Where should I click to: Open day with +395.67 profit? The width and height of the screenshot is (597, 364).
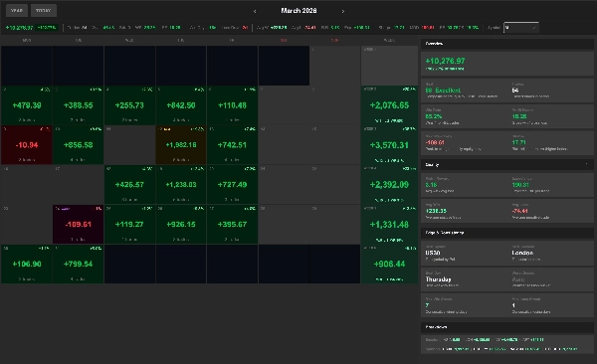(232, 224)
